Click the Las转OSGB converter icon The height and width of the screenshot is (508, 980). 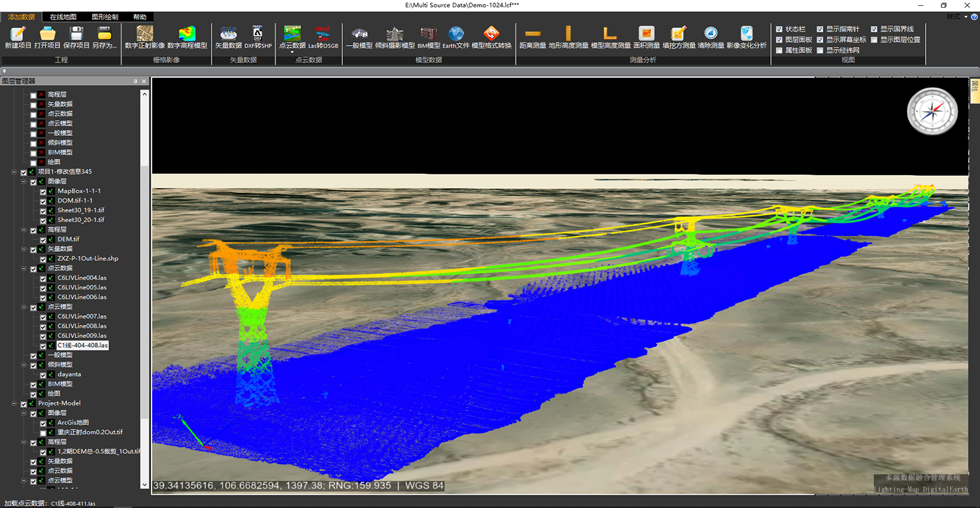tap(323, 34)
